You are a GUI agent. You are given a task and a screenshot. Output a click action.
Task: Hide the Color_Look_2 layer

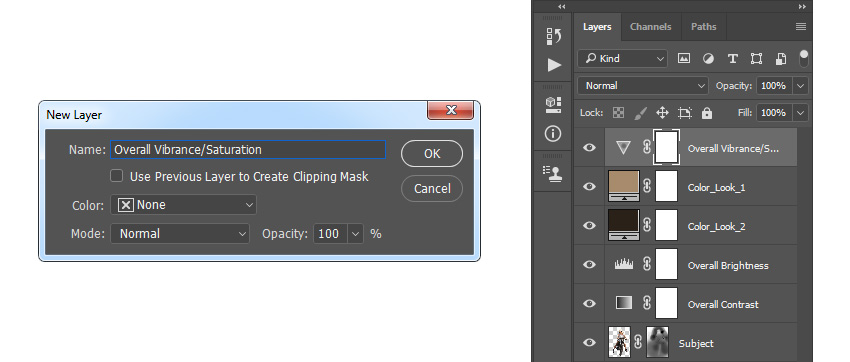point(589,225)
